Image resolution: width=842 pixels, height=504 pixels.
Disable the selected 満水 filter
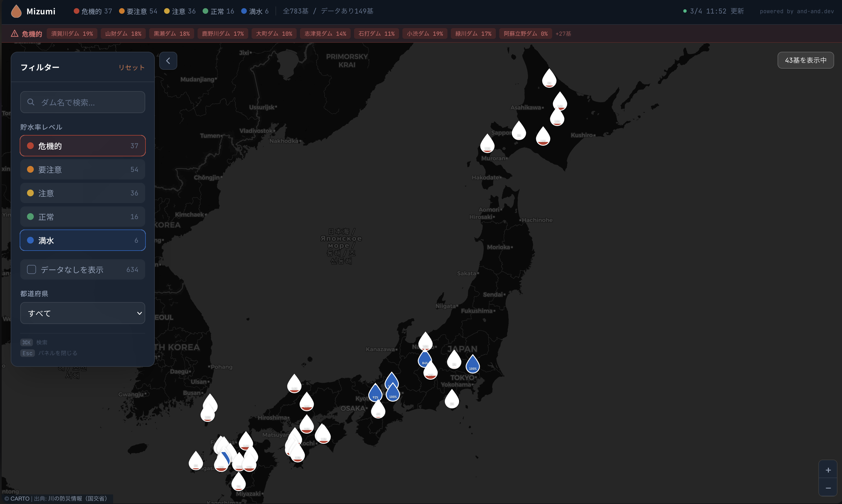pos(82,240)
